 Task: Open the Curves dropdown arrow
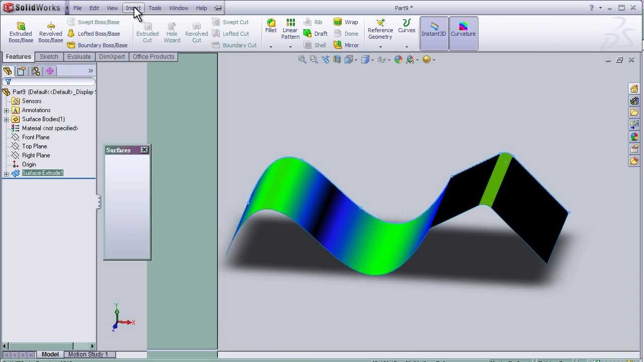point(407,47)
